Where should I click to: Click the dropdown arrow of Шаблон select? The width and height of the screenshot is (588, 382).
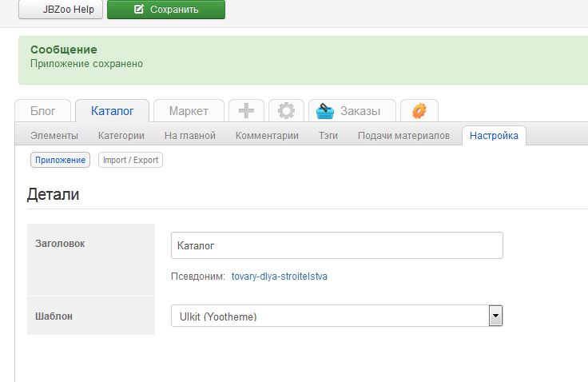coord(495,316)
